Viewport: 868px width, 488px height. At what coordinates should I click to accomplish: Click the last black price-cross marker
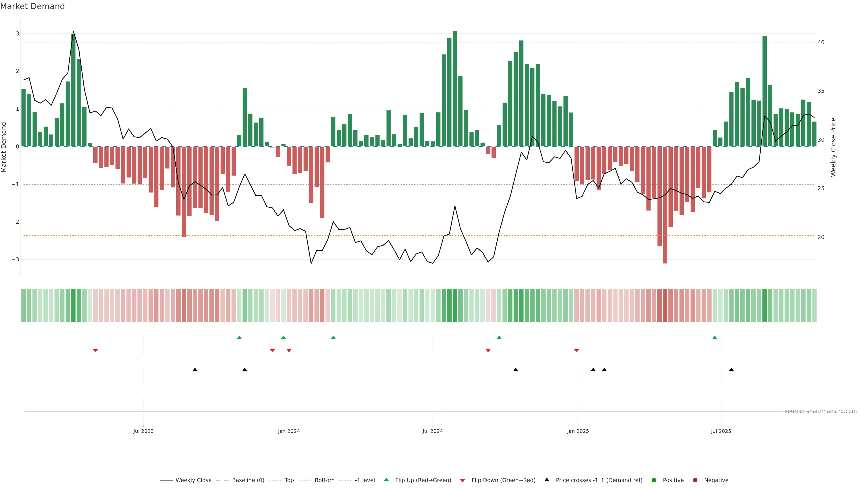pyautogui.click(x=731, y=370)
